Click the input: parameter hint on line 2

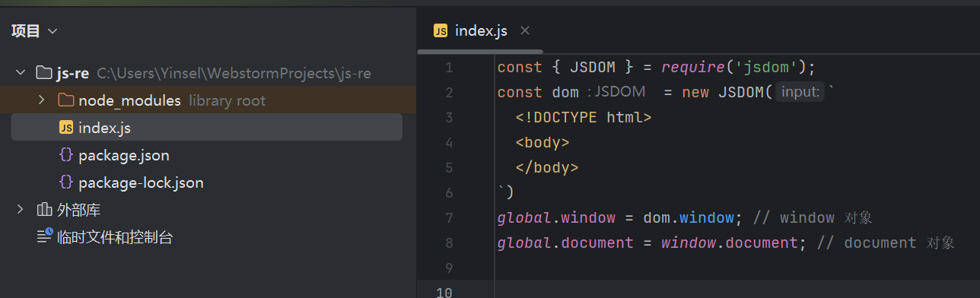pos(800,92)
